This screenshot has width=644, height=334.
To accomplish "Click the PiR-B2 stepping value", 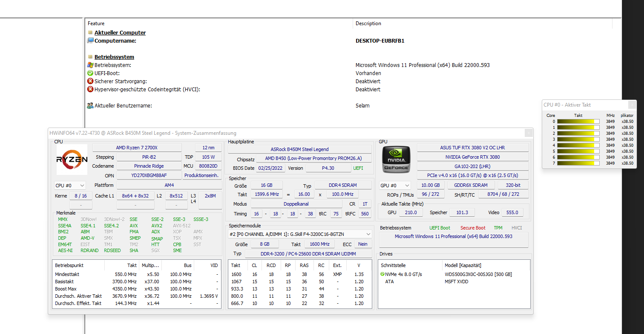I will (149, 157).
